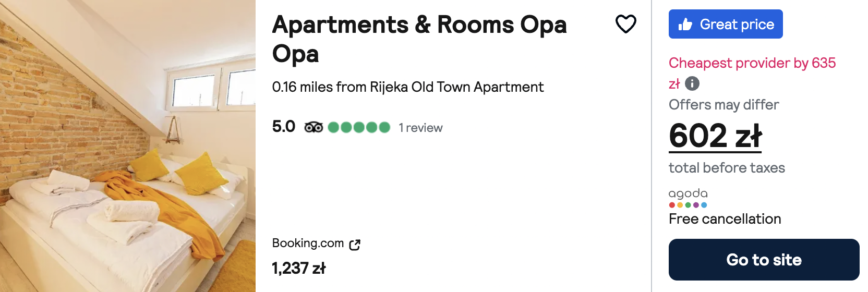This screenshot has width=868, height=292.
Task: Click the total before taxes label
Action: pos(727,168)
